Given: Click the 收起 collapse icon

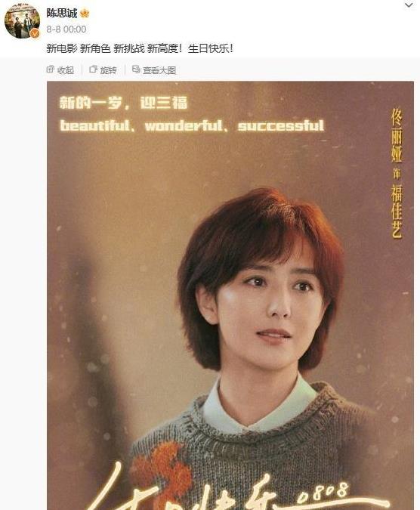Looking at the screenshot, I should click(50, 70).
